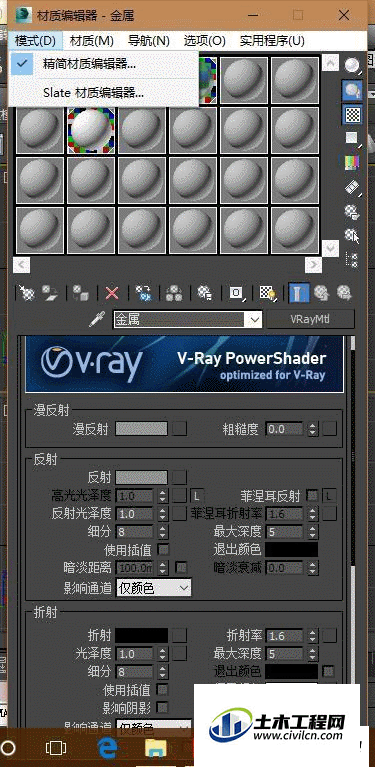Adjust the 反射 最大深度 spinner arrows
375x767 pixels.
(x=312, y=532)
